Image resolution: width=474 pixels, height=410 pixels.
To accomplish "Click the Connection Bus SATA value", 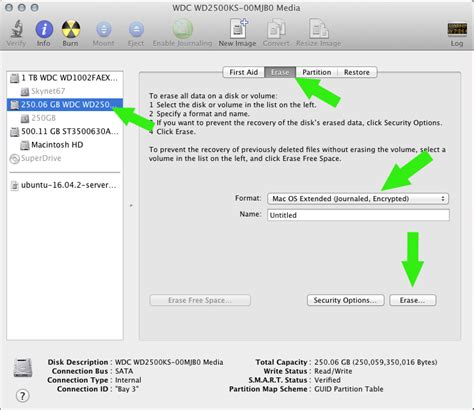I will 124,371.
